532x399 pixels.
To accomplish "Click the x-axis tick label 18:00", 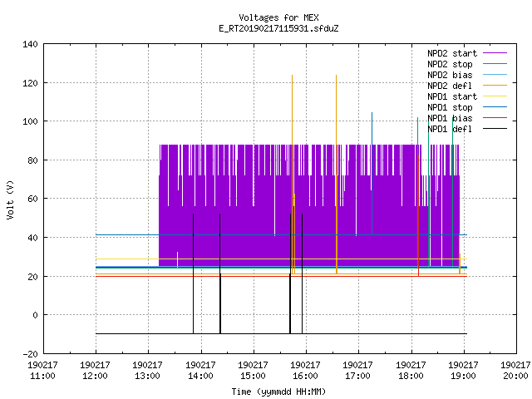I will click(411, 376).
